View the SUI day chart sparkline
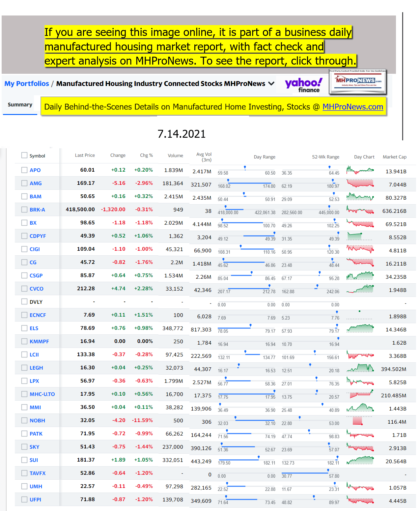The image size is (420, 511). [360, 460]
